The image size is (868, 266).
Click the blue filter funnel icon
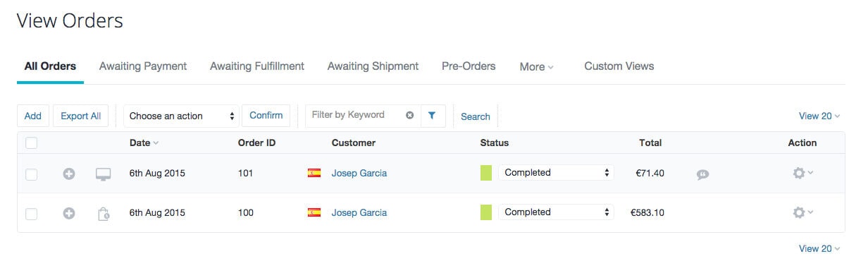click(433, 116)
